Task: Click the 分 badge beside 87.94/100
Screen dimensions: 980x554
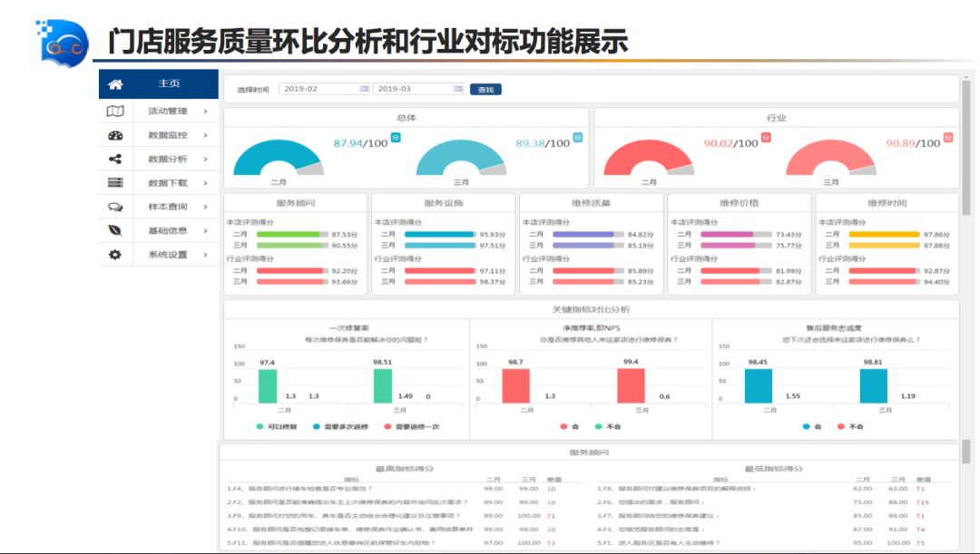Action: [x=396, y=138]
